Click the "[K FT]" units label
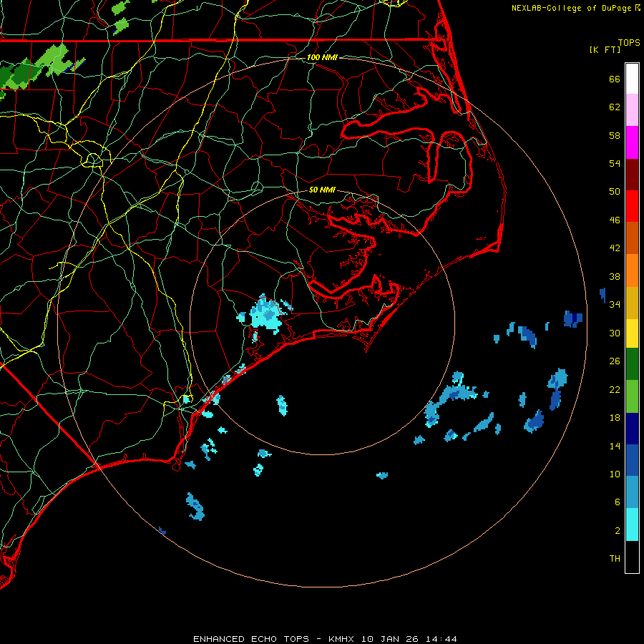 tap(605, 49)
